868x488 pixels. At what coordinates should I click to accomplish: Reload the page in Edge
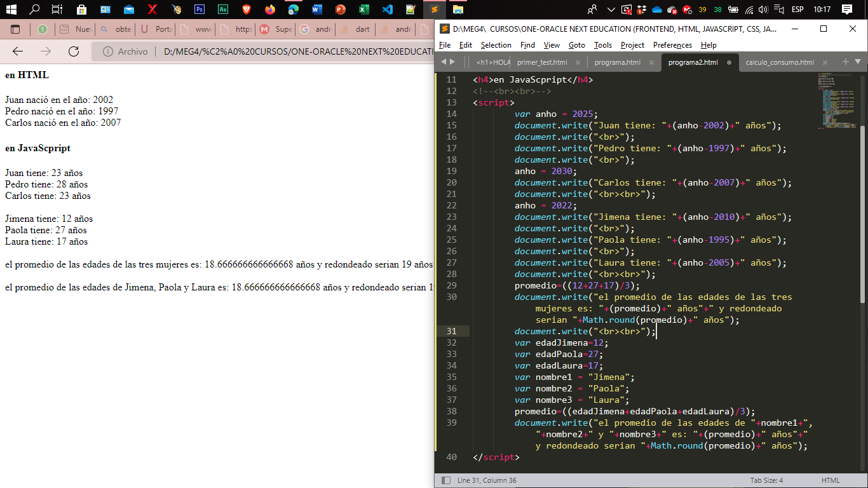(x=74, y=51)
